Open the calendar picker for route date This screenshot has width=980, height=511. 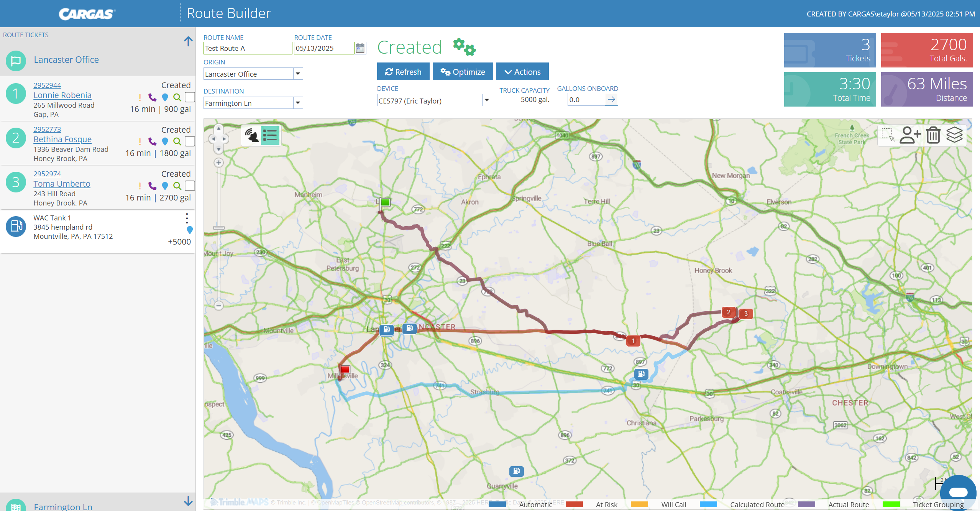pos(360,48)
